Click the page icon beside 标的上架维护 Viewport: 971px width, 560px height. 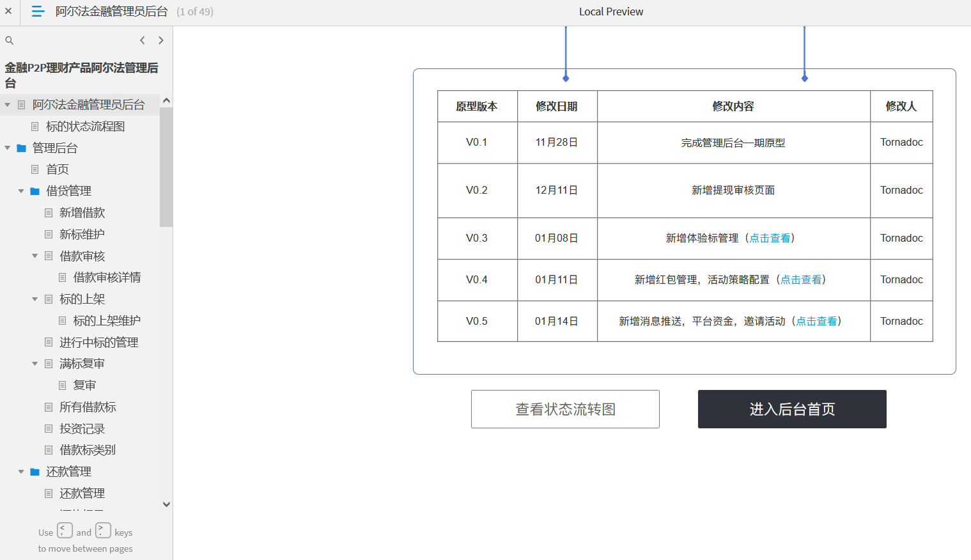point(63,321)
